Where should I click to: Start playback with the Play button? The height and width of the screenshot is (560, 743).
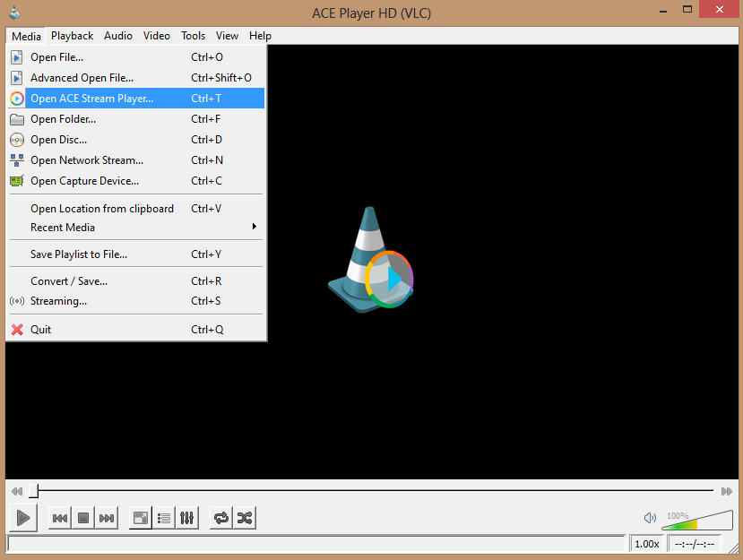(22, 518)
